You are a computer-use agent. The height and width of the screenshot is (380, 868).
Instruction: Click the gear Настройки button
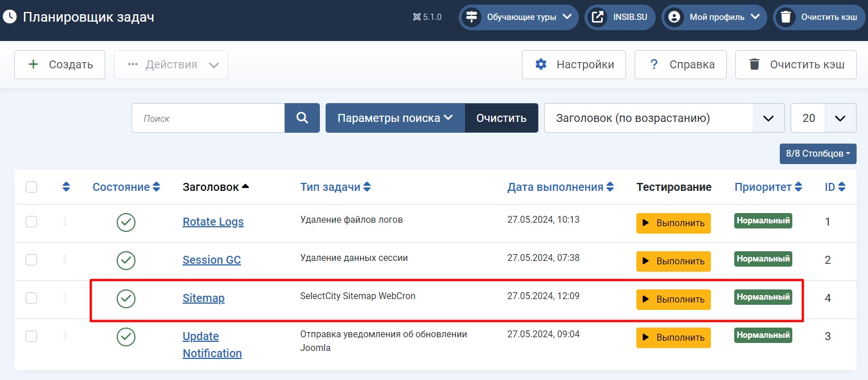point(574,64)
